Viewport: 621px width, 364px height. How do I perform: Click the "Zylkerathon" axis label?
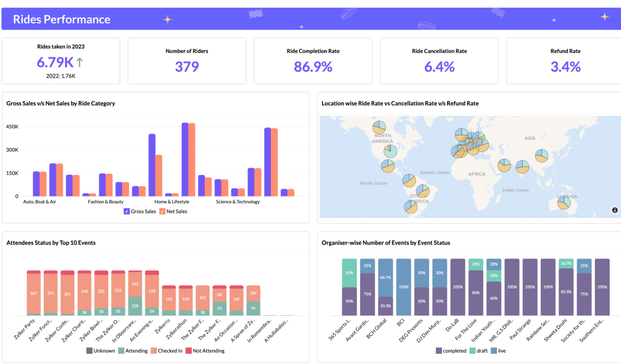point(176,329)
